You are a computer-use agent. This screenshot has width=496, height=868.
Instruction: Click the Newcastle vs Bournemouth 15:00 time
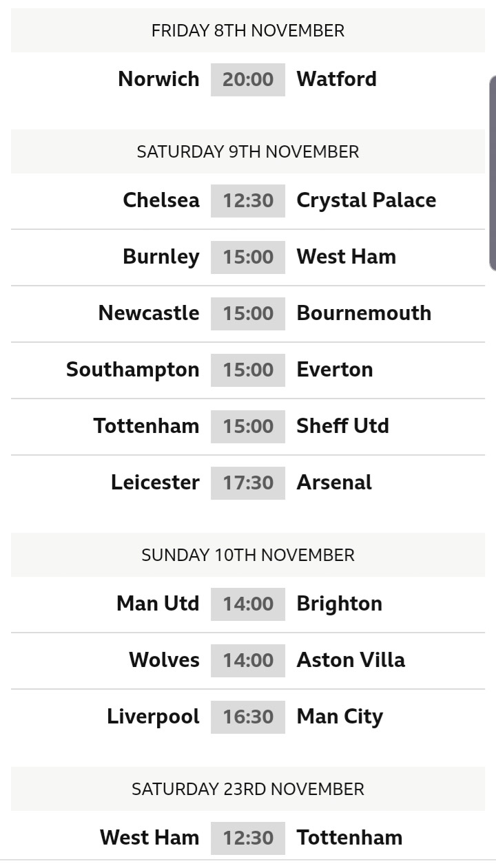click(248, 313)
